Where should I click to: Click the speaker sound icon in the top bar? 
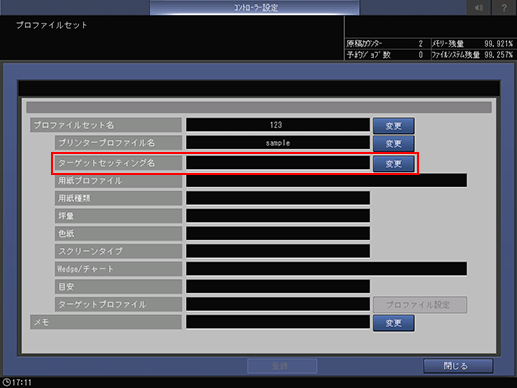pyautogui.click(x=479, y=7)
